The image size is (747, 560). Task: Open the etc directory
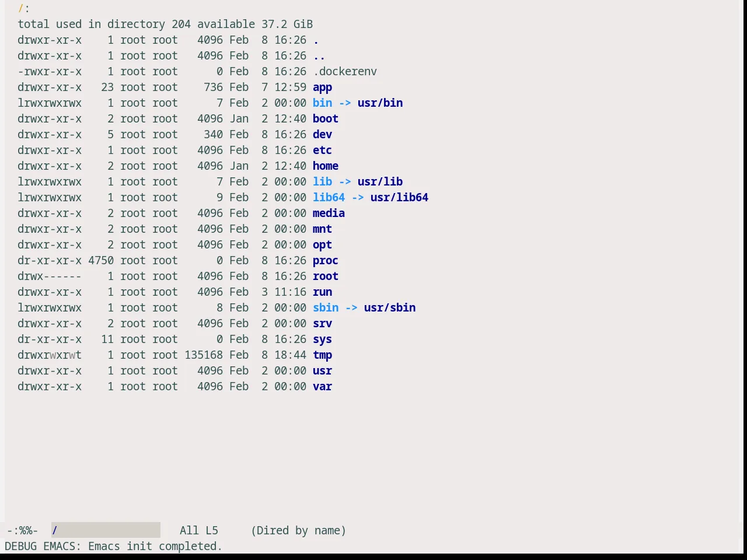(x=322, y=150)
